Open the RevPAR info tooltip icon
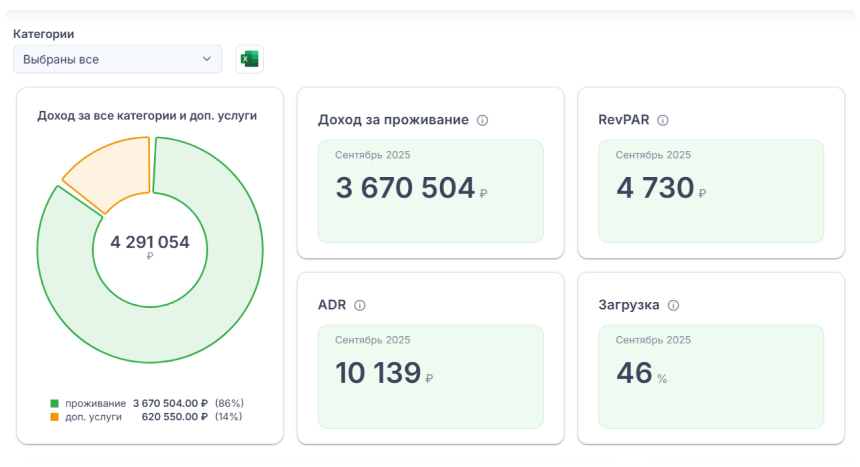The width and height of the screenshot is (860, 467). 662,120
